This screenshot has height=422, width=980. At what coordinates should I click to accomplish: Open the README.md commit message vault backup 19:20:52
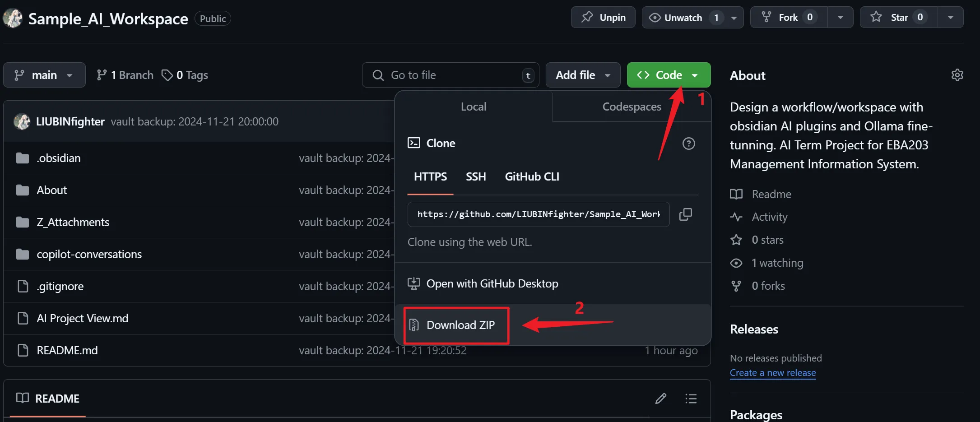(x=382, y=350)
